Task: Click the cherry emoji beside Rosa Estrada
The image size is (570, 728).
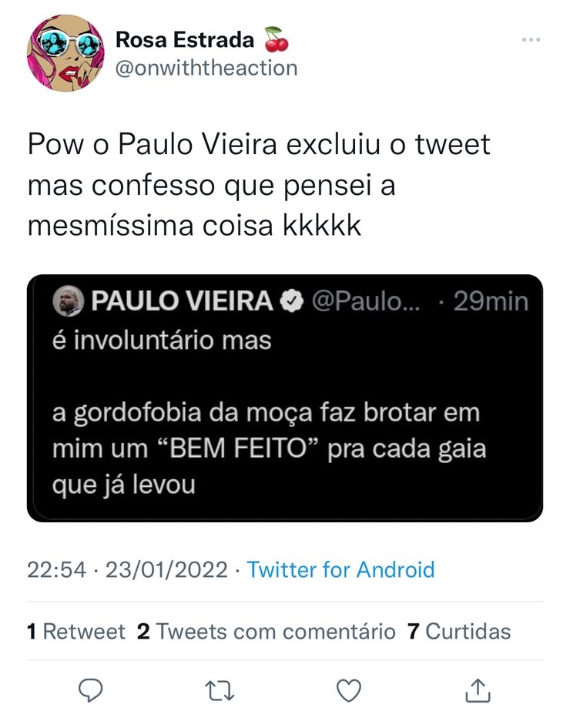Action: tap(273, 39)
